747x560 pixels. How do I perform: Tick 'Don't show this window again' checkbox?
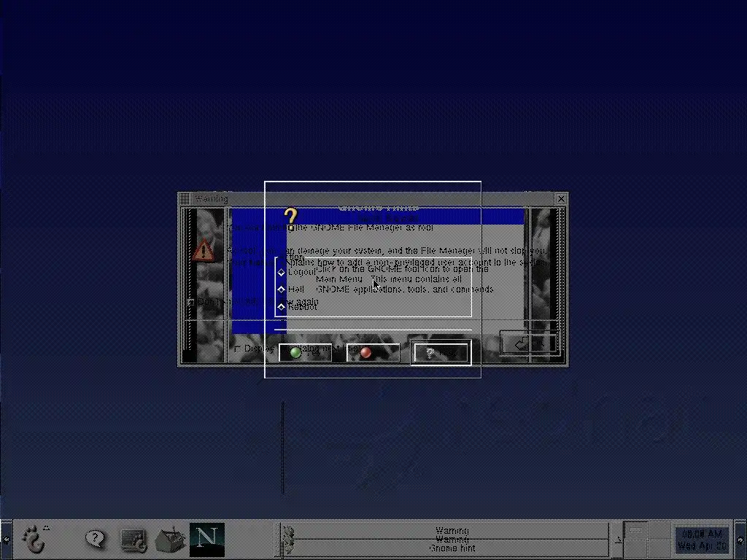coord(191,302)
